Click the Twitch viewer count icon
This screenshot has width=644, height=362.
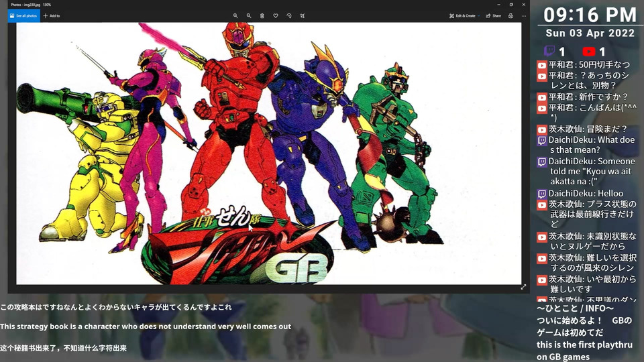549,51
